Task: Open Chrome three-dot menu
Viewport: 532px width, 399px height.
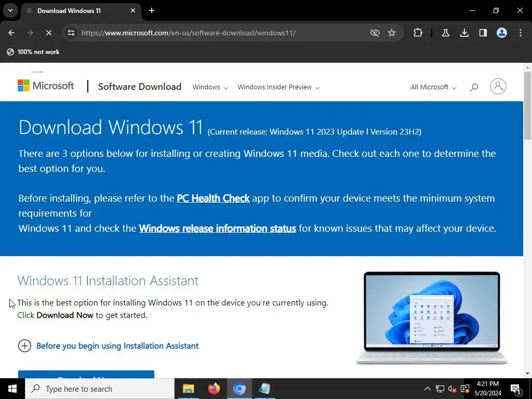Action: pos(521,33)
